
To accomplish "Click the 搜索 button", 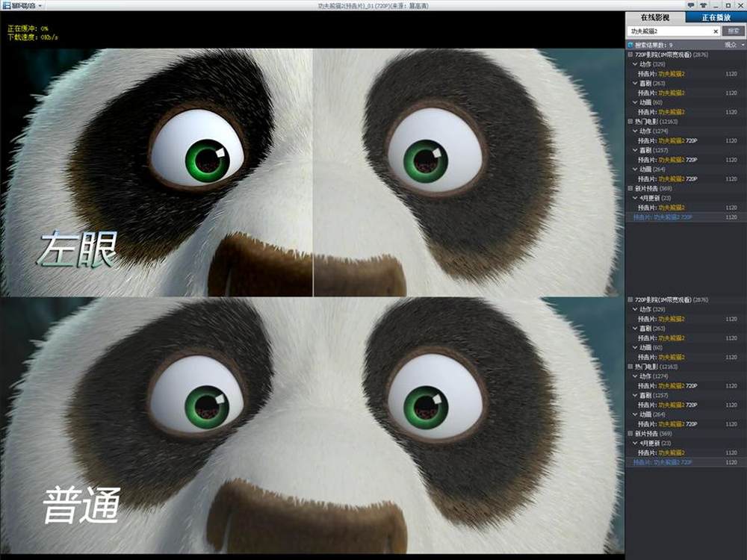I will click(x=734, y=31).
